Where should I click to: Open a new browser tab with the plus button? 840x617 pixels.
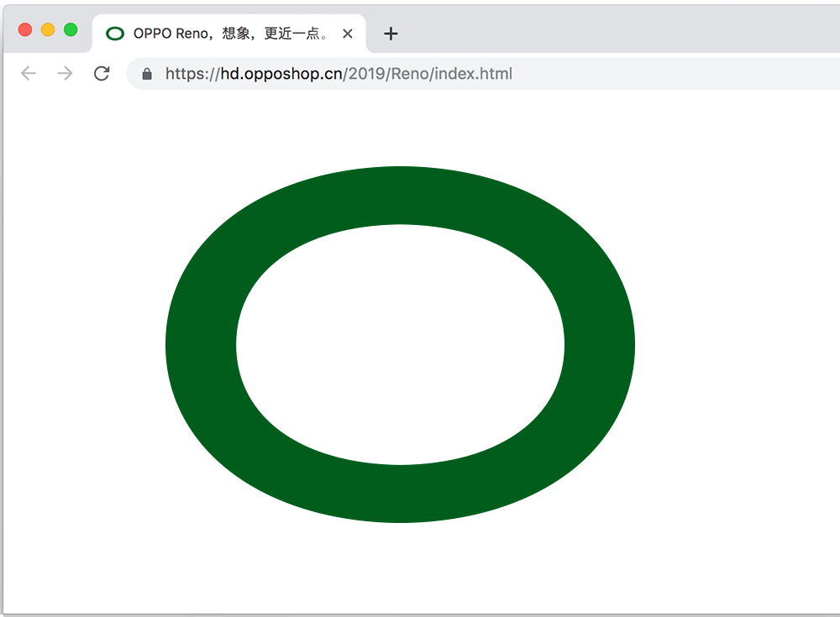[x=390, y=34]
